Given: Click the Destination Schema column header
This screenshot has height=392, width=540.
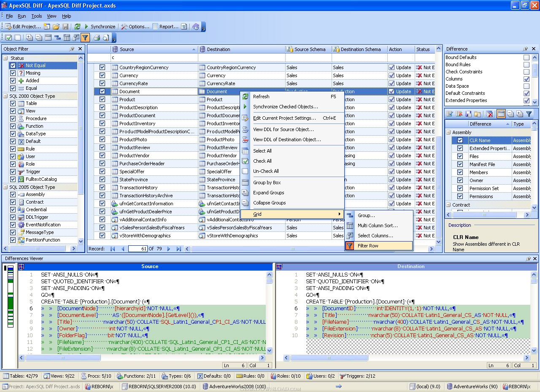Looking at the screenshot, I should click(x=359, y=49).
